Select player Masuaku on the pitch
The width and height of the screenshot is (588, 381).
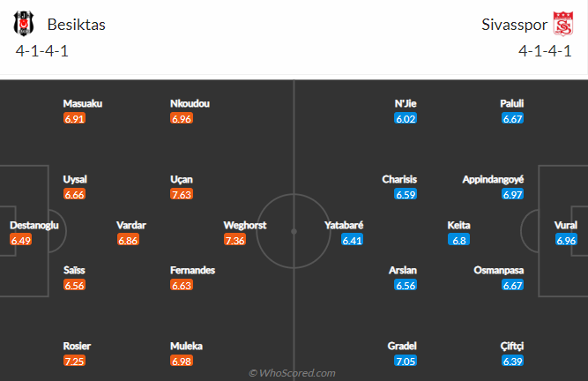pos(83,103)
